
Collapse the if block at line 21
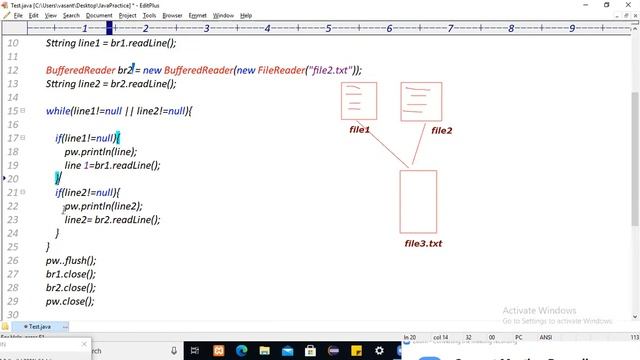[23, 192]
